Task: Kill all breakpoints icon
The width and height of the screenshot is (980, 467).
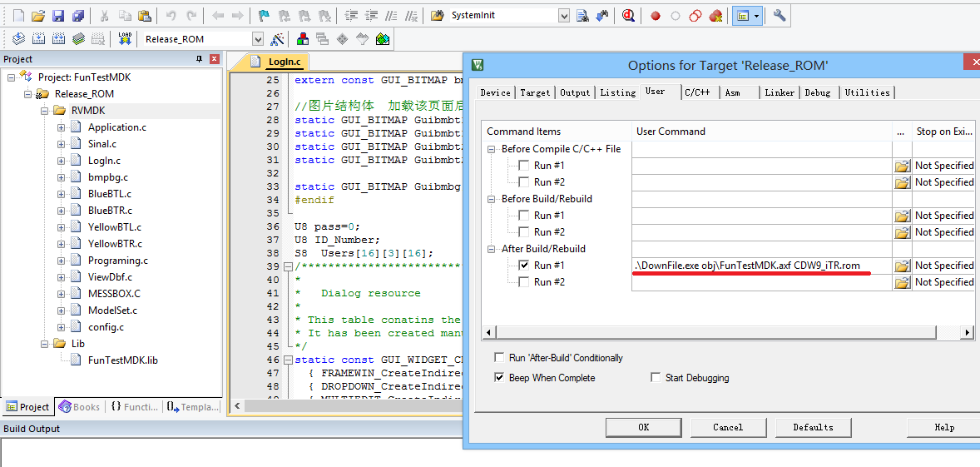Action: pyautogui.click(x=715, y=16)
